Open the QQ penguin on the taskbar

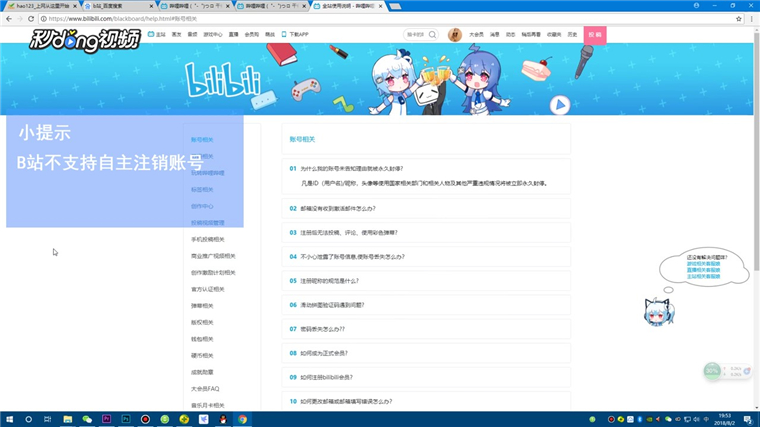[223, 419]
